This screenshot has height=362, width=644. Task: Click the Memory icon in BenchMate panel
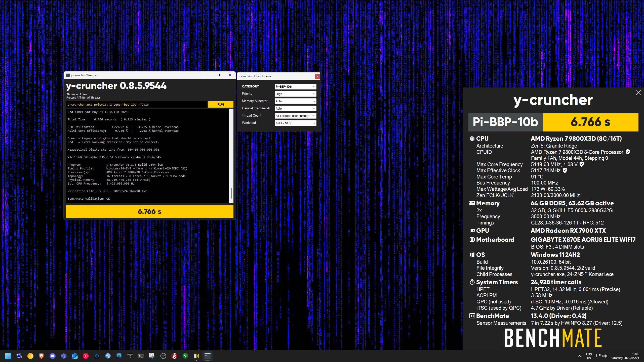click(x=472, y=203)
